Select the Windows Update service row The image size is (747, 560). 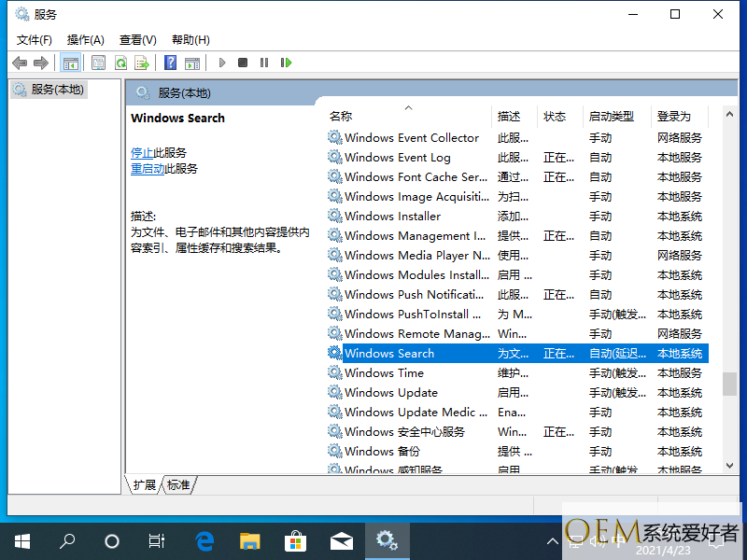click(x=390, y=393)
